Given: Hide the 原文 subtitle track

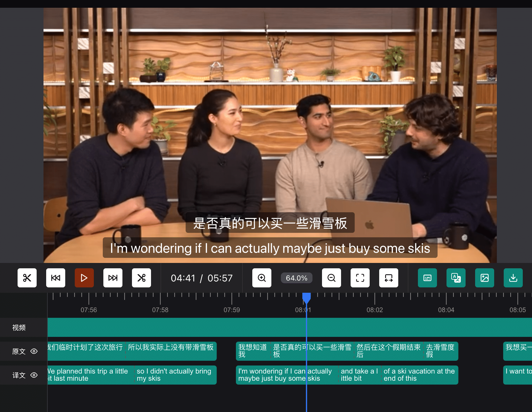Looking at the screenshot, I should [34, 351].
